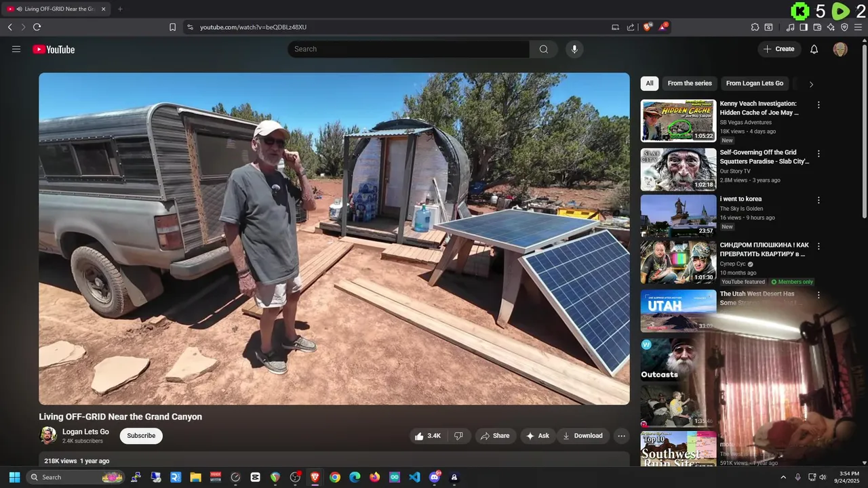Image resolution: width=868 pixels, height=488 pixels.
Task: Open browser extensions puzzle icon
Action: [755, 27]
